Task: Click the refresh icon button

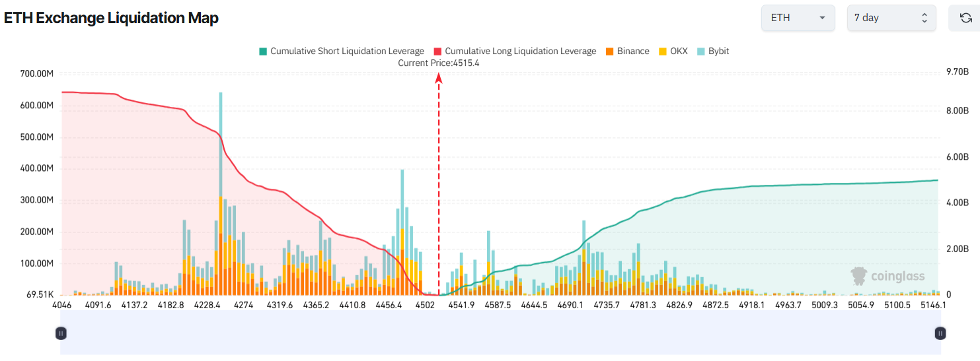Action: pos(964,18)
